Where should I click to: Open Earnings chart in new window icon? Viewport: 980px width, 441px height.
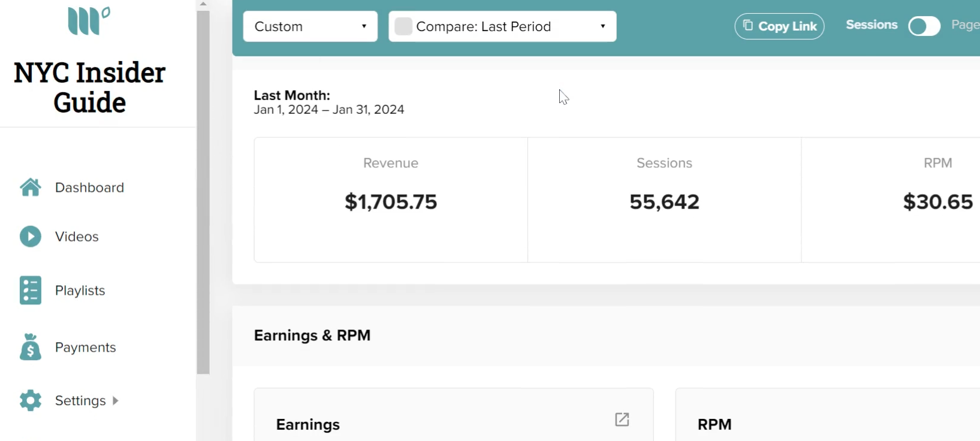point(622,419)
